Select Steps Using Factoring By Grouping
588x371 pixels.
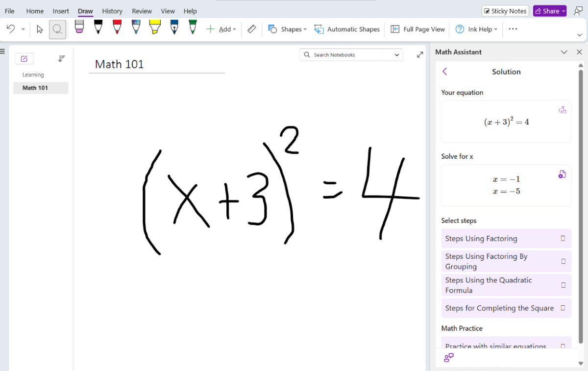point(506,261)
